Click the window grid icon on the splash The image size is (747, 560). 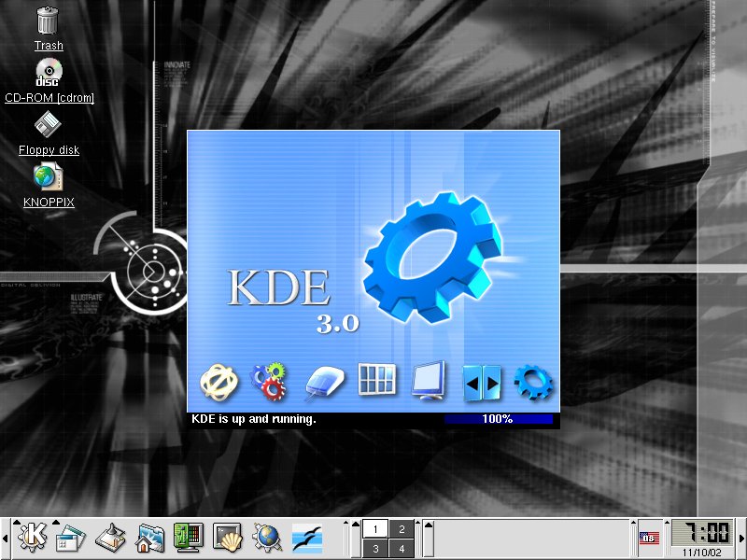pyautogui.click(x=377, y=380)
